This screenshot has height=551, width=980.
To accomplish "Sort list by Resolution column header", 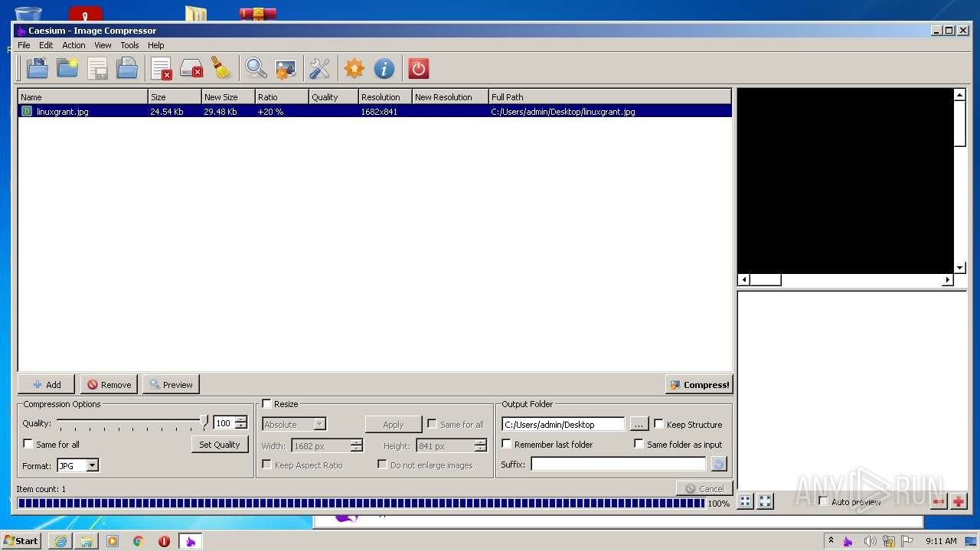I will pos(385,96).
